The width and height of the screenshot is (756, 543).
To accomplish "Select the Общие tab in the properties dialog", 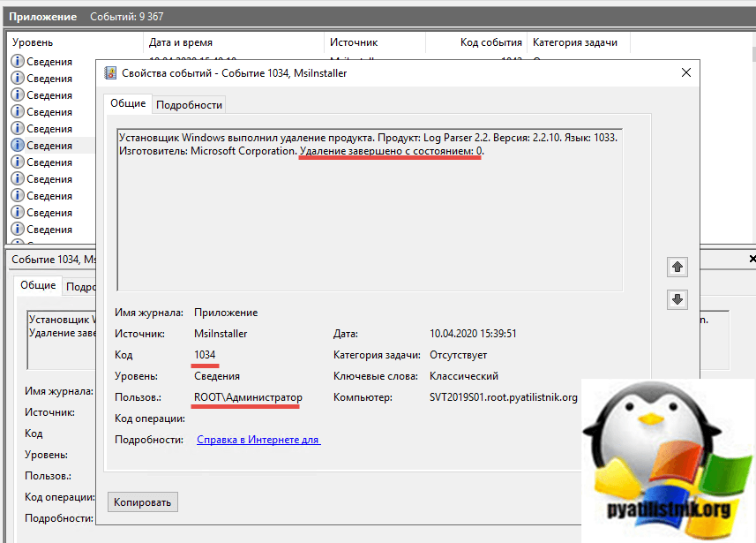I will coord(127,103).
